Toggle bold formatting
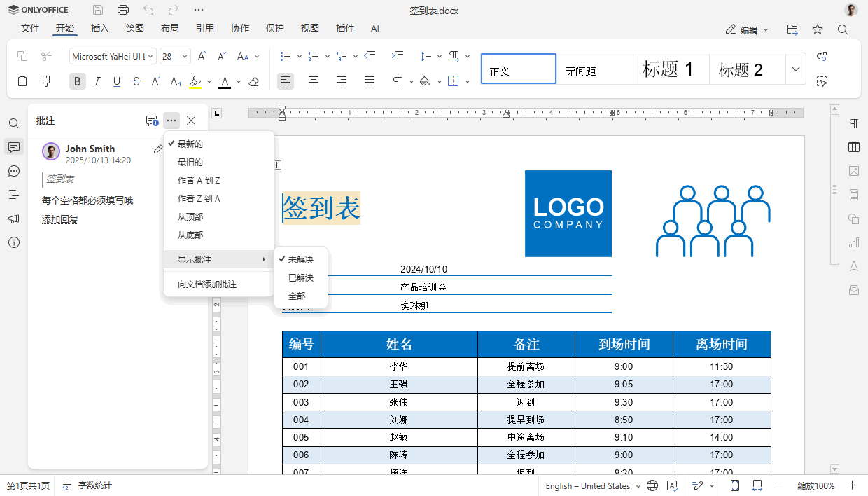This screenshot has width=868, height=496. click(77, 81)
